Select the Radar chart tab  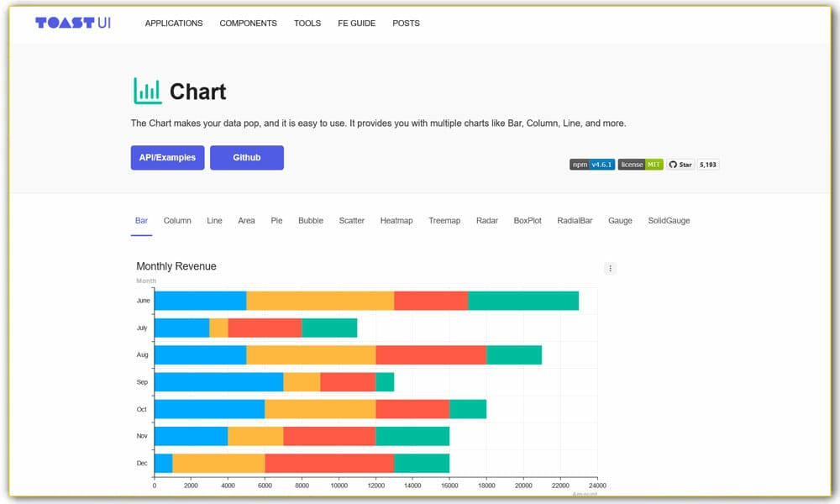point(487,220)
